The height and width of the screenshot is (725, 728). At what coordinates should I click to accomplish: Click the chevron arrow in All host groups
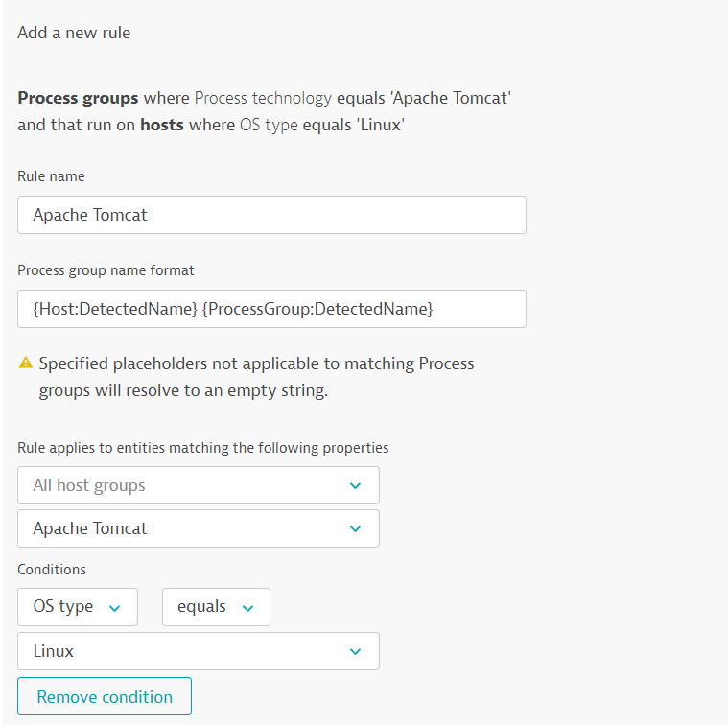[x=356, y=485]
